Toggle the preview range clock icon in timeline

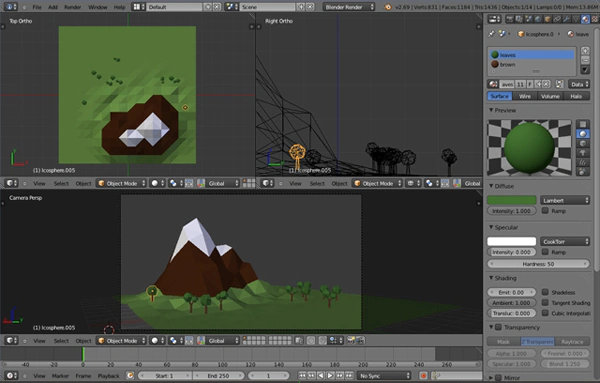[x=130, y=376]
